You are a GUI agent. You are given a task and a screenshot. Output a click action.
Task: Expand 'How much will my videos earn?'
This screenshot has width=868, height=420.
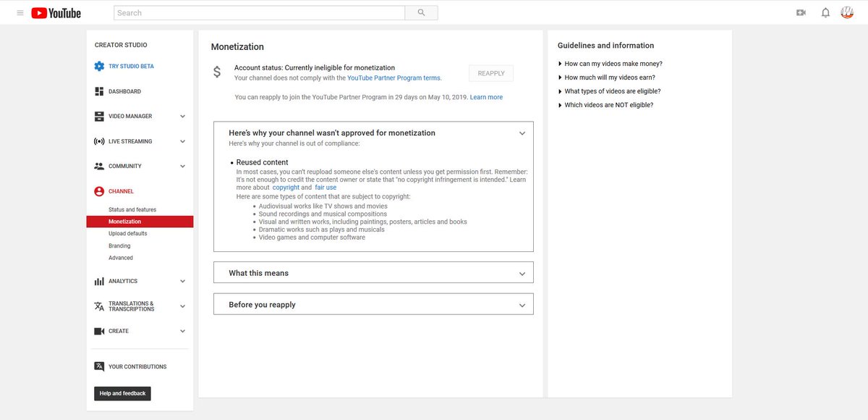(606, 77)
